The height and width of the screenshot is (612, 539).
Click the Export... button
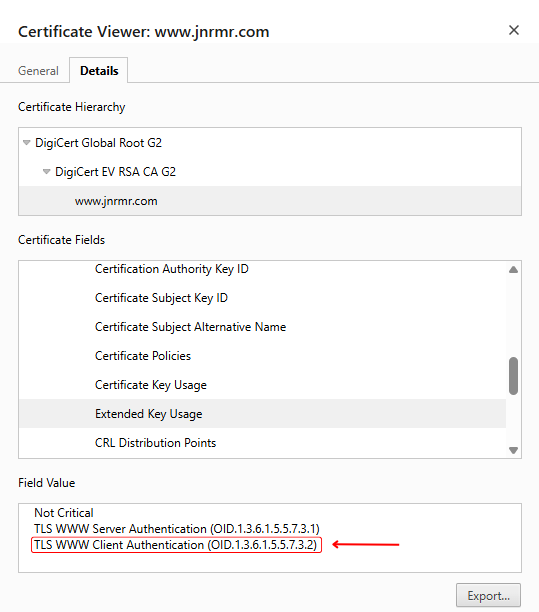[x=488, y=596]
